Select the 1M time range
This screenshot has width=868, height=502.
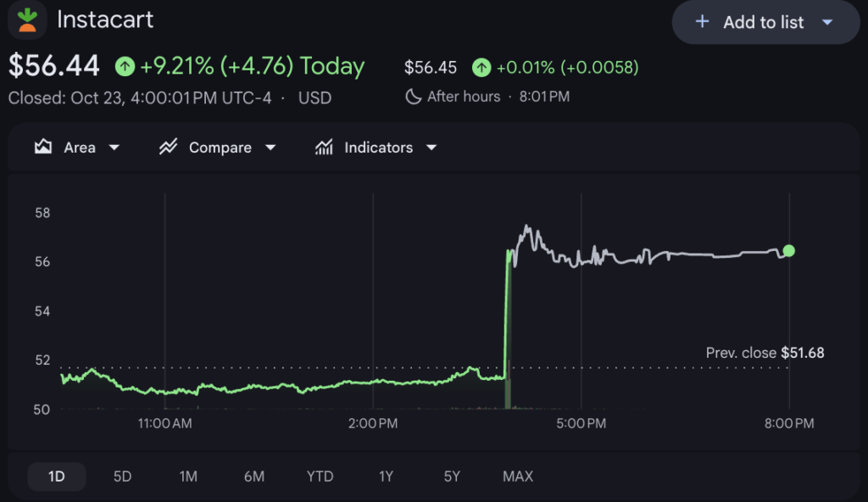tap(188, 477)
